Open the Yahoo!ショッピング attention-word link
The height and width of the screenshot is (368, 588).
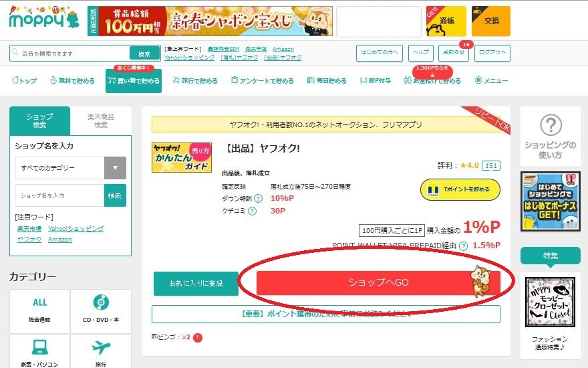click(x=76, y=229)
